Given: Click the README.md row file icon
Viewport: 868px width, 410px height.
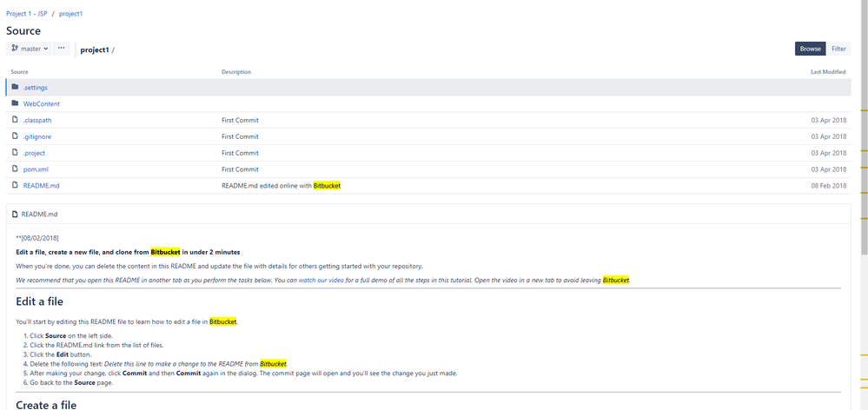Looking at the screenshot, I should [15, 185].
